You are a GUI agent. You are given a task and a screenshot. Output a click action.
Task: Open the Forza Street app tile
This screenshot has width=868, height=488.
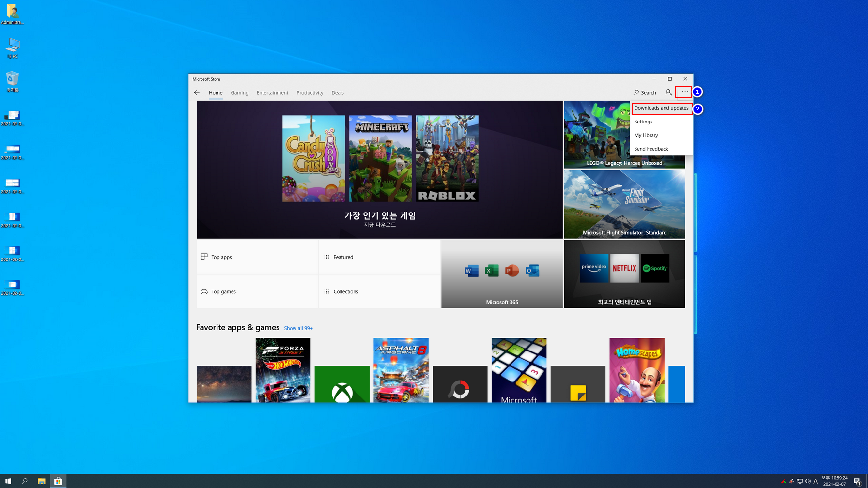pyautogui.click(x=283, y=370)
